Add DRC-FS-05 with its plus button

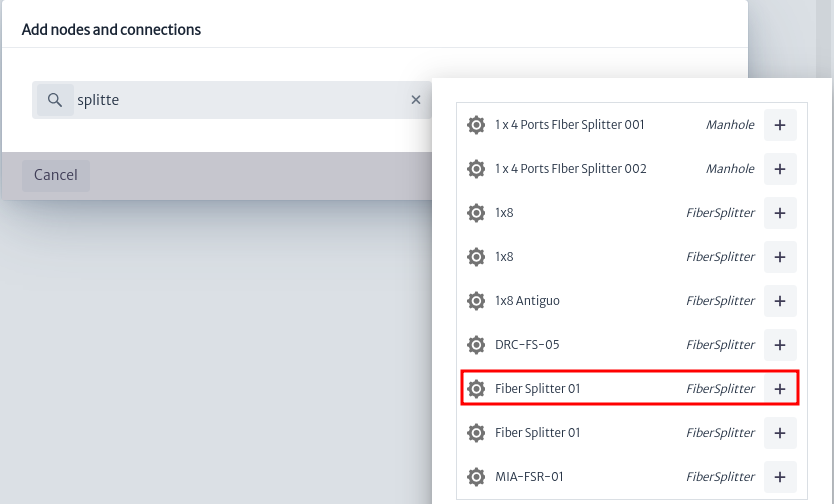coord(780,345)
